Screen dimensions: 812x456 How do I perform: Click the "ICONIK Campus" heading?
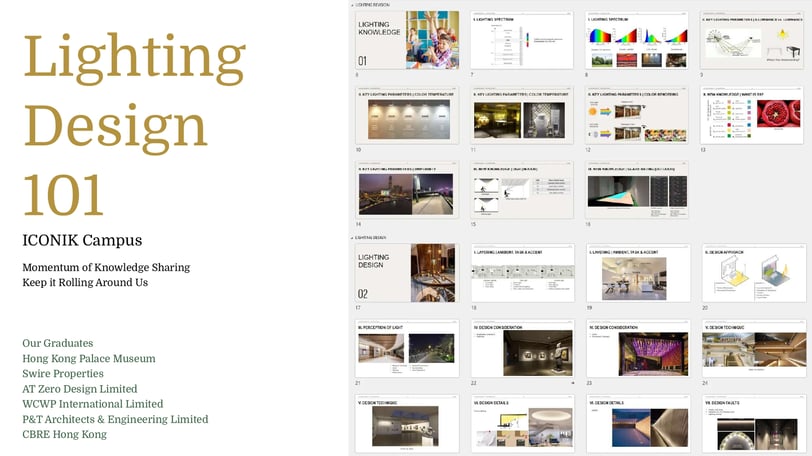click(82, 241)
